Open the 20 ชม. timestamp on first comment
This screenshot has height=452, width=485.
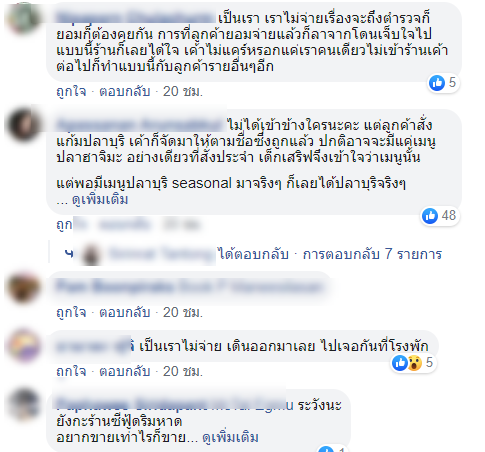coord(183,91)
